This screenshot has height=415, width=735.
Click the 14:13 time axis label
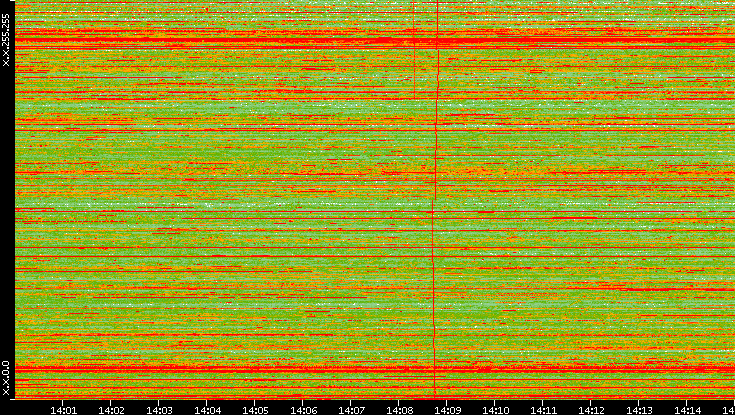click(638, 410)
